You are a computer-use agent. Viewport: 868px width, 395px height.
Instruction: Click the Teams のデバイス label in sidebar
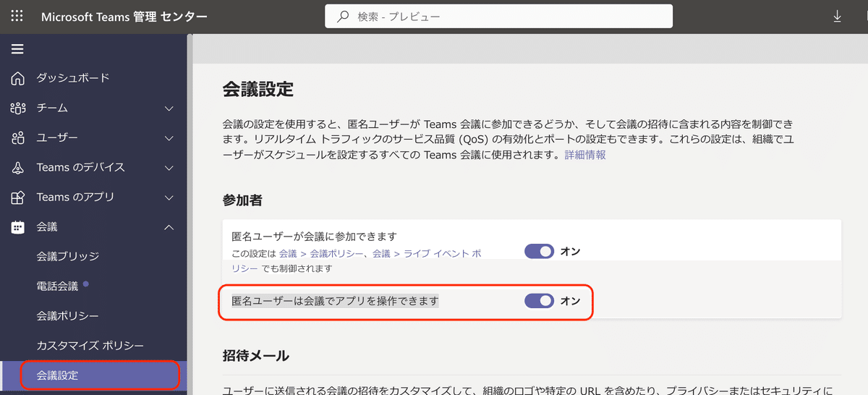tap(81, 167)
